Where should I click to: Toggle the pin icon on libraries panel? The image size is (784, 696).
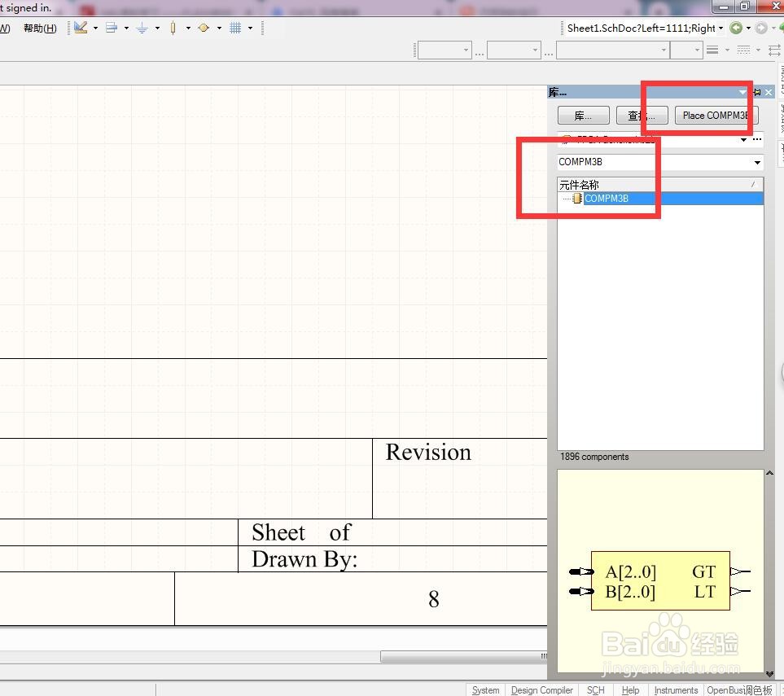tap(757, 93)
